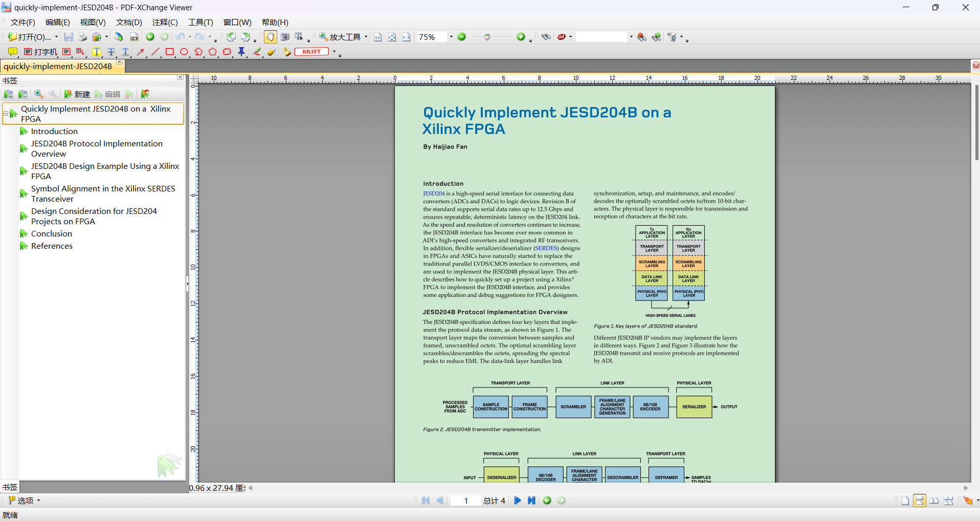Run OCR on the document pages

pos(135,37)
